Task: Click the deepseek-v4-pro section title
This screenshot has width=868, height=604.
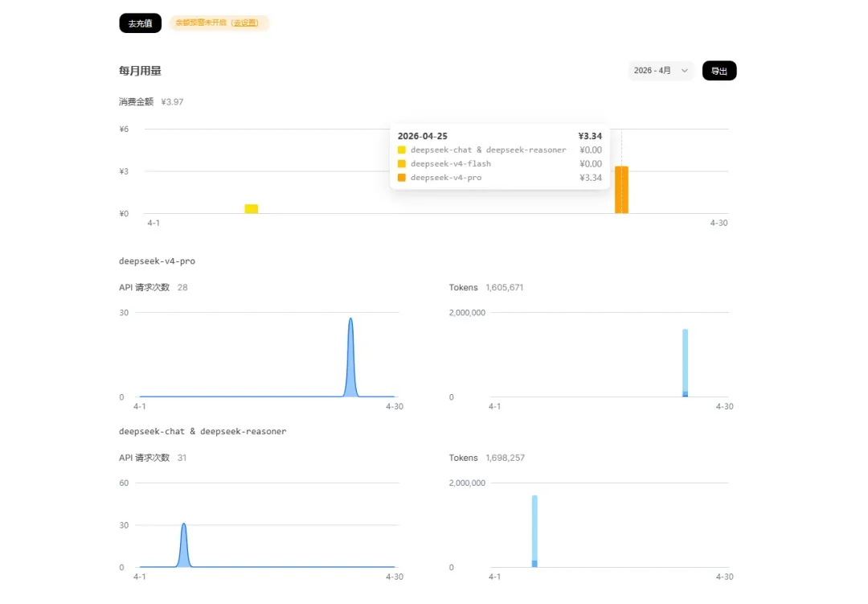Action: (x=158, y=261)
